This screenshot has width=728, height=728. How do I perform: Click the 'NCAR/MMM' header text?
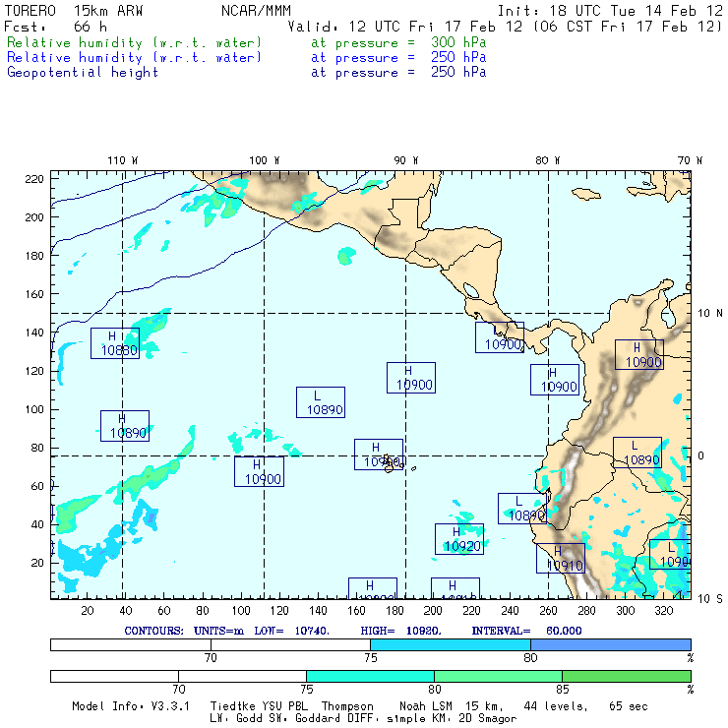click(x=256, y=10)
